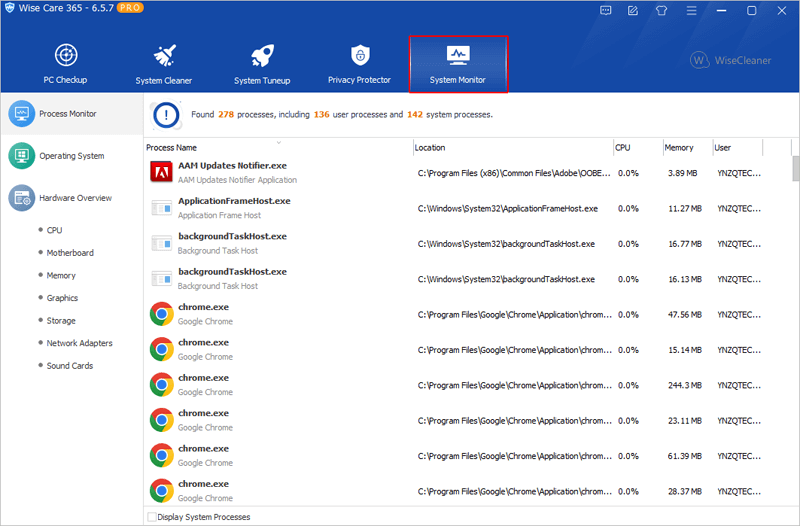Click the edit note icon in title bar

[x=633, y=10]
